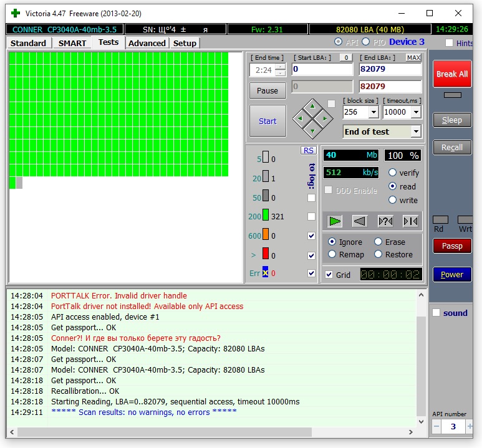Image resolution: width=482 pixels, height=448 pixels.
Task: Click the 0 reset start LBA button
Action: pos(346,57)
